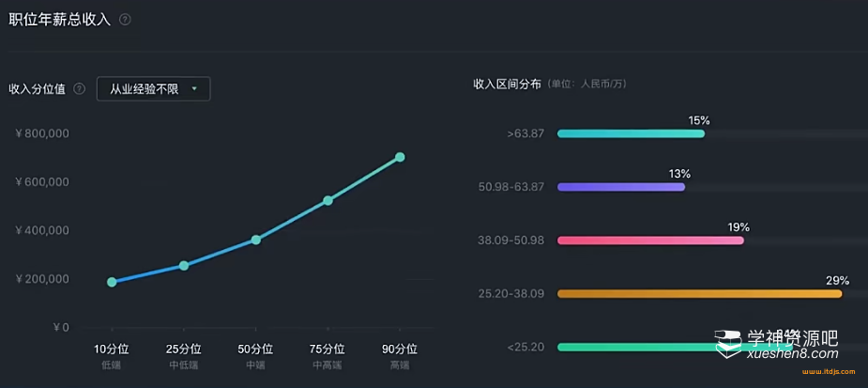Click the 25分位 data point on line
Viewport: 868px width, 388px height.
point(184,266)
